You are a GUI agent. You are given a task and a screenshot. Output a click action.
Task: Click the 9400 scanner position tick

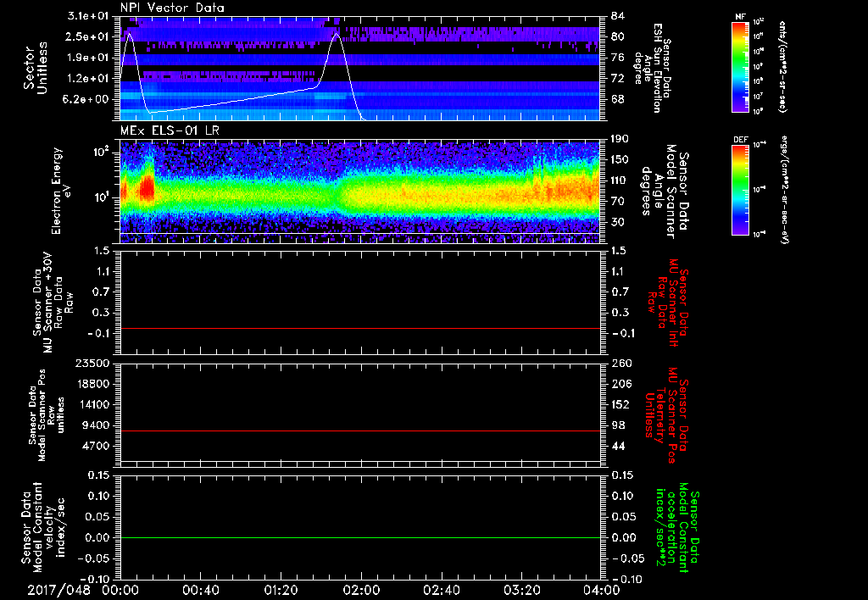click(x=97, y=425)
